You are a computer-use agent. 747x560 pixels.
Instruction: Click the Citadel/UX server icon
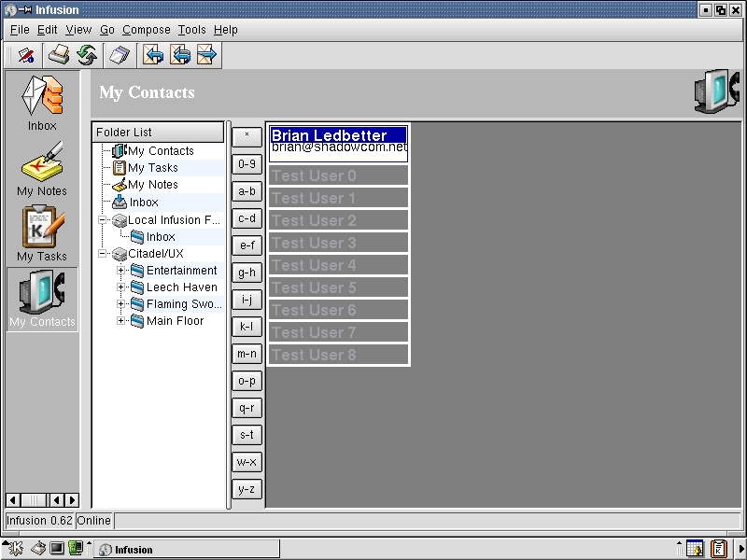pos(120,254)
